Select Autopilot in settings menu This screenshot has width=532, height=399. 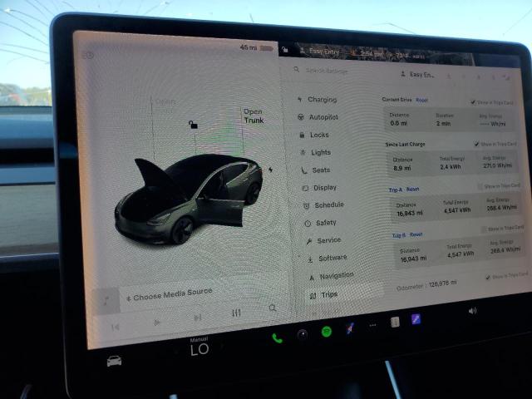tap(323, 117)
